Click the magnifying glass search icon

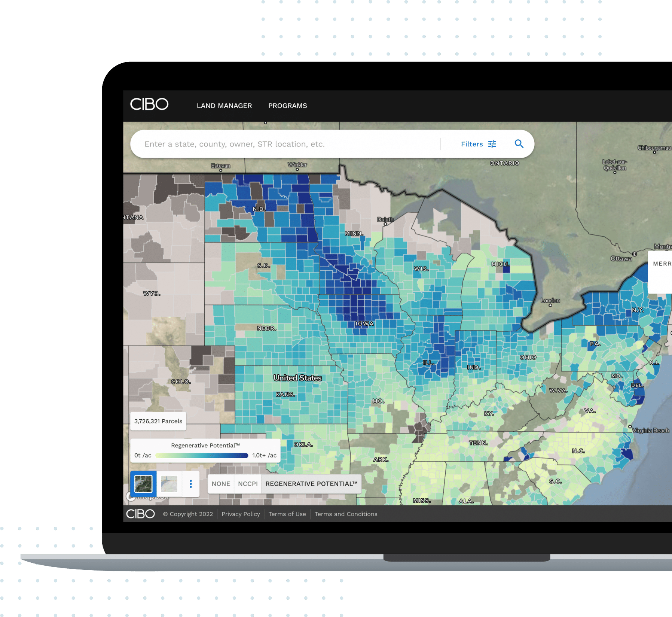click(519, 144)
